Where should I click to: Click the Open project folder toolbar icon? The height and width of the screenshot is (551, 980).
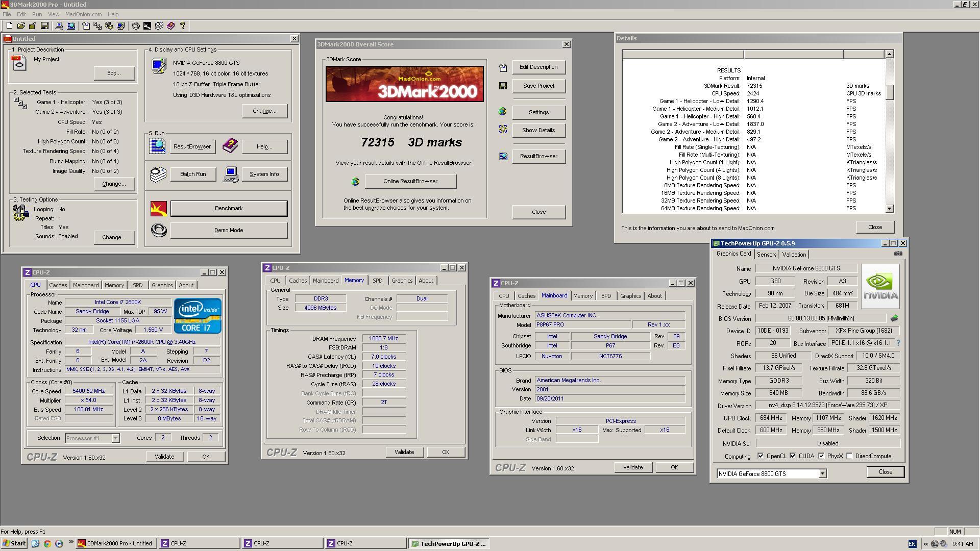coord(21,26)
